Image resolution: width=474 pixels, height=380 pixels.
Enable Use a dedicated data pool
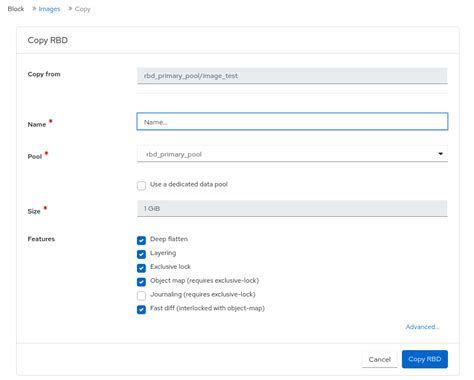(141, 185)
